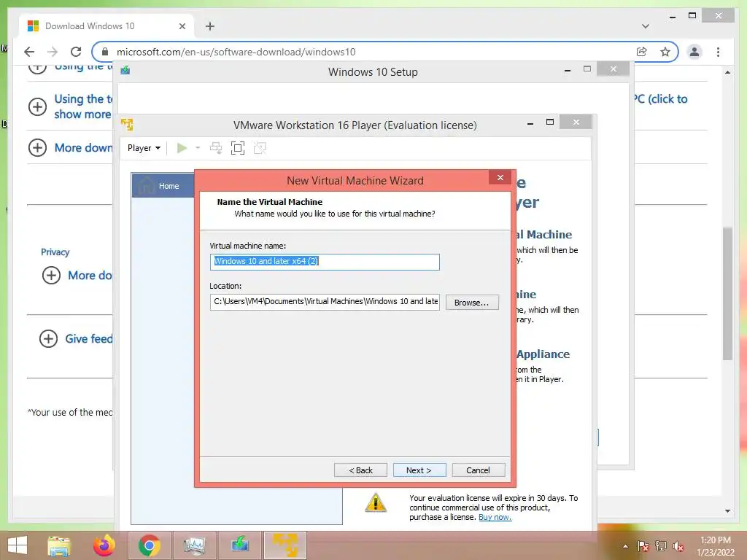Click the share page icon in address bar
The height and width of the screenshot is (560, 747).
tap(642, 52)
